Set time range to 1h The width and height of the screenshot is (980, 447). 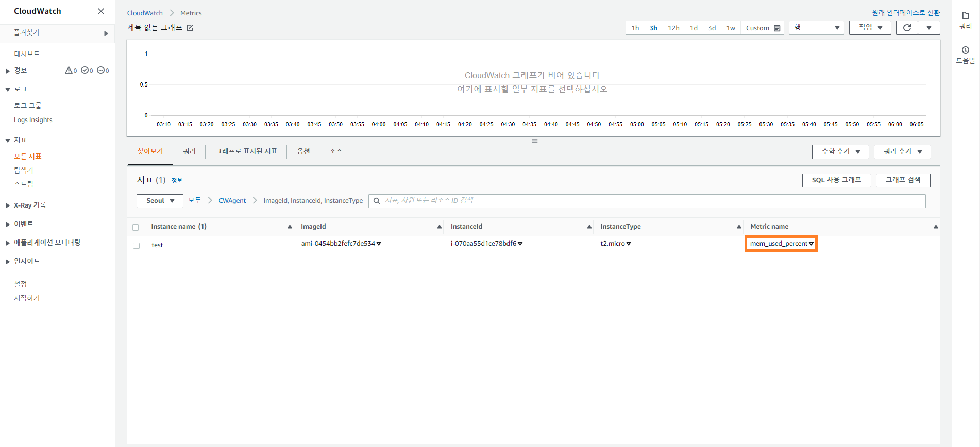coord(635,28)
